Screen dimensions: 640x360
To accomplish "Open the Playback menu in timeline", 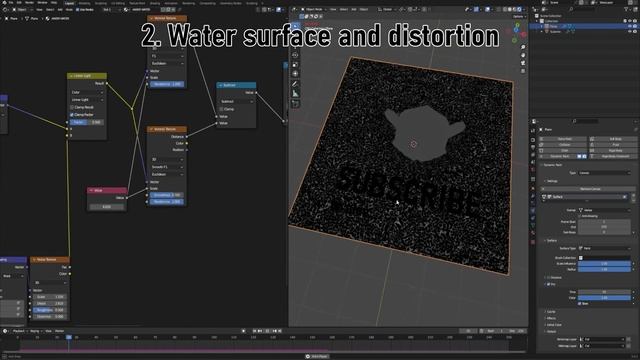I will click(19, 331).
